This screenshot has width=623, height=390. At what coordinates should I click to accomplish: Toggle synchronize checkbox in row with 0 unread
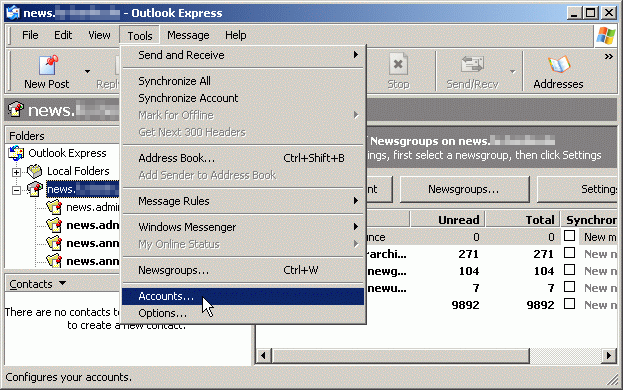[569, 236]
